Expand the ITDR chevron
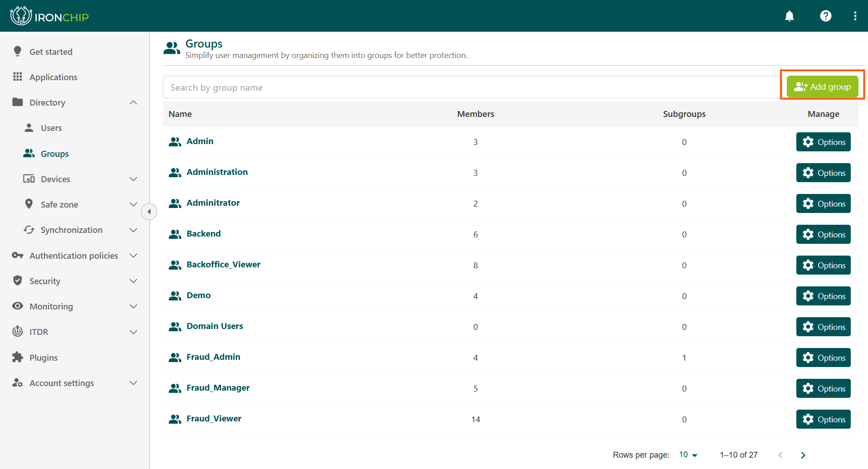Screen dimensions: 868x469 133,332
